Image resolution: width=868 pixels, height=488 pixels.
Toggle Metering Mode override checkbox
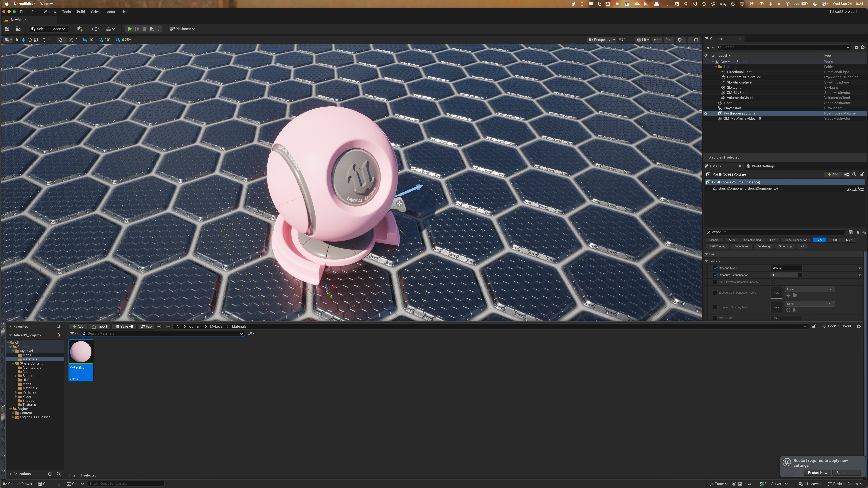715,268
